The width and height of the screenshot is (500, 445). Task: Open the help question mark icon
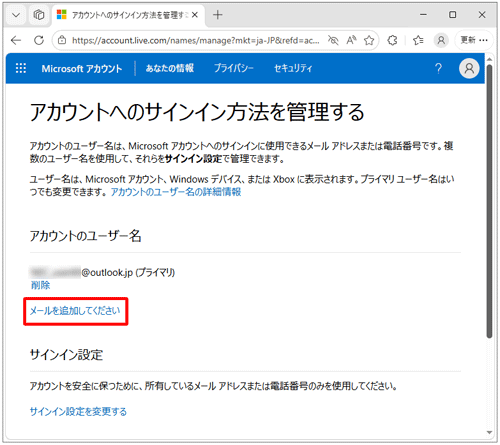[438, 68]
